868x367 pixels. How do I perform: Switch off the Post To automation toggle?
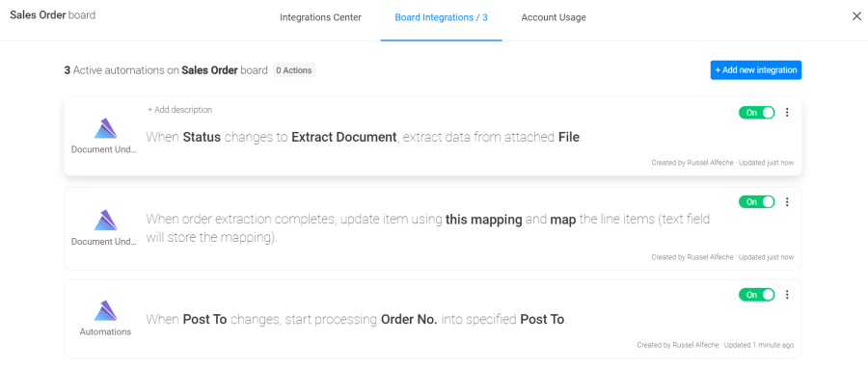[x=757, y=295]
